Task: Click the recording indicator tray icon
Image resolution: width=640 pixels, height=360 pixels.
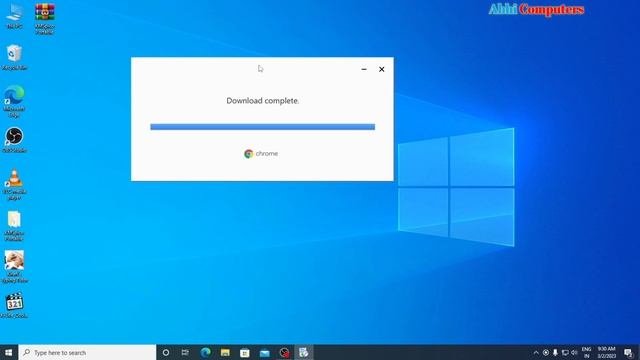Action: (546, 353)
